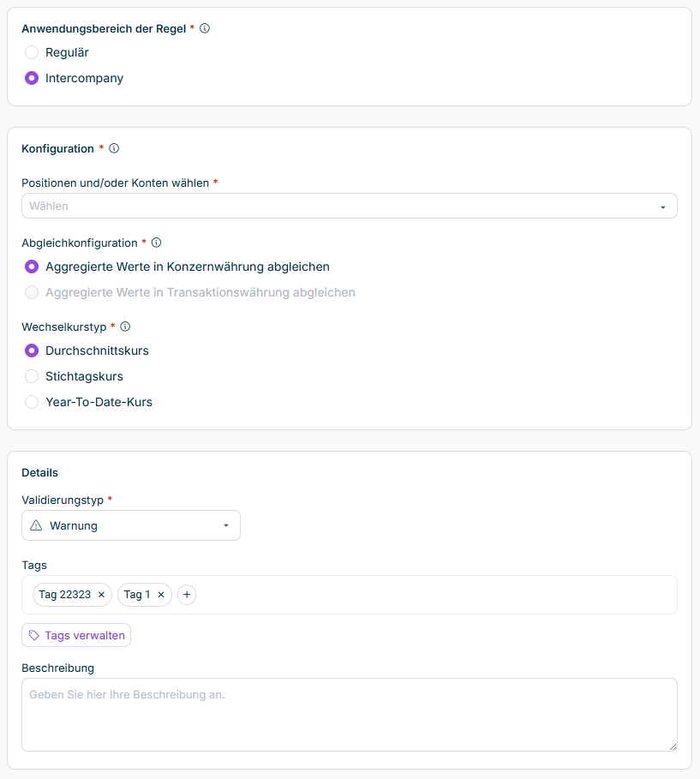
Task: Click the Beschreibung textarea resize handle
Action: pos(673,746)
